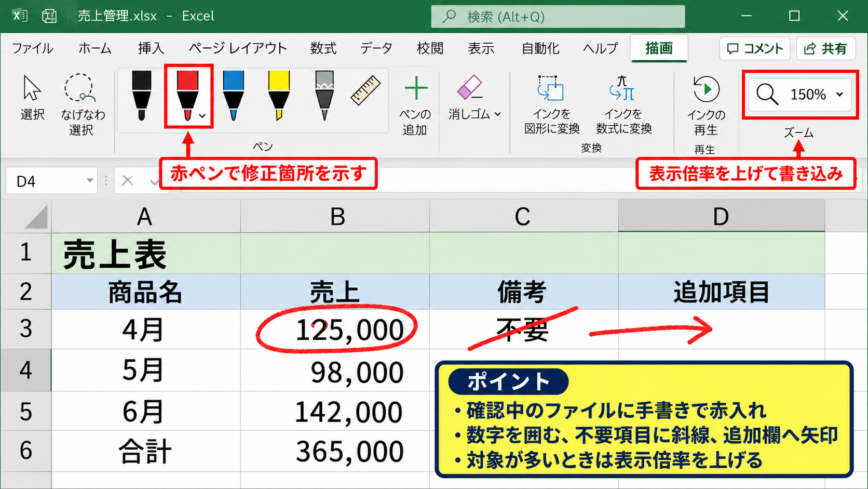Expand the 消しゴム dropdown arrow

[x=497, y=114]
